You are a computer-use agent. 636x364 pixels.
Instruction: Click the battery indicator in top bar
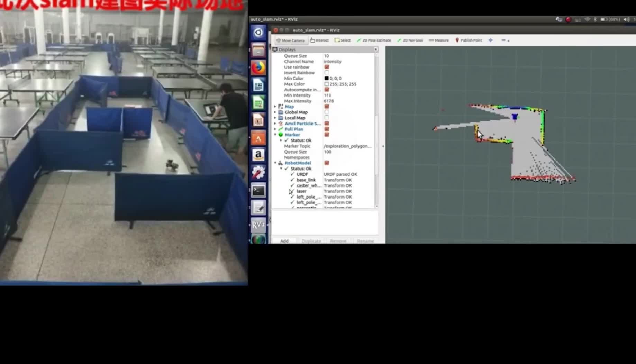610,20
